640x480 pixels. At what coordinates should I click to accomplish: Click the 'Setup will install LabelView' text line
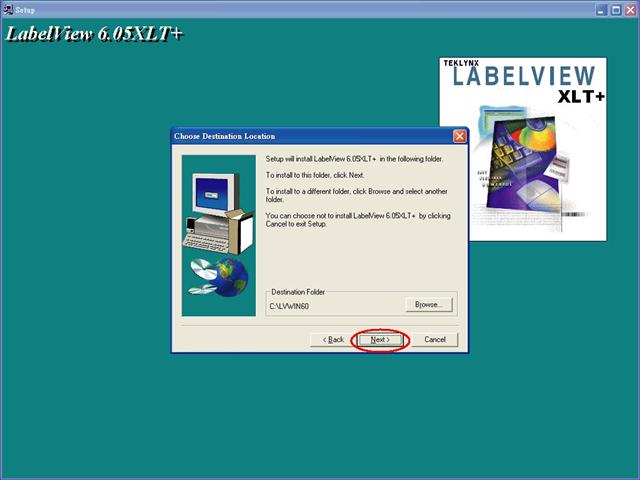[354, 159]
